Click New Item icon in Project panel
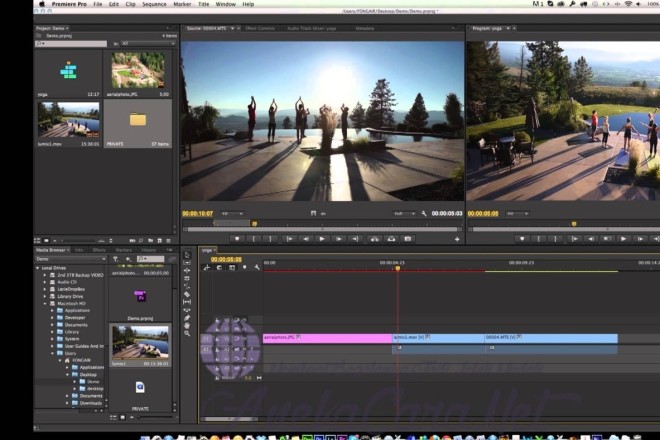This screenshot has width=660, height=440. [160, 241]
